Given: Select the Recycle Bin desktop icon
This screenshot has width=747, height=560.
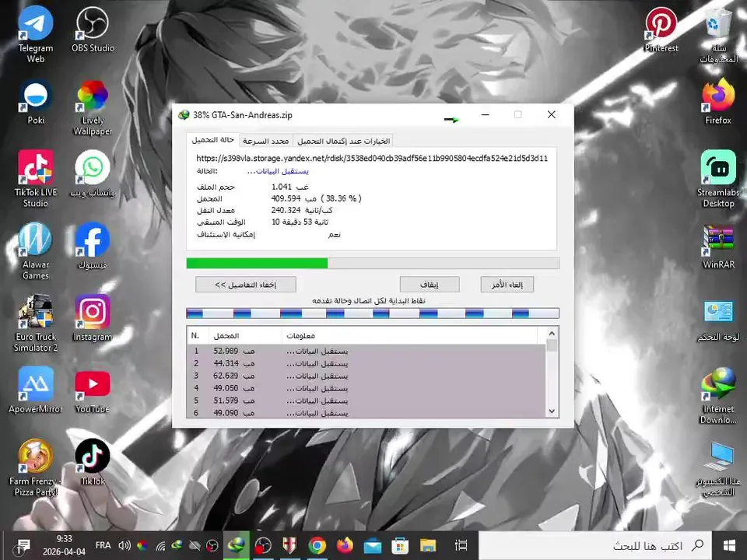Looking at the screenshot, I should 718,35.
